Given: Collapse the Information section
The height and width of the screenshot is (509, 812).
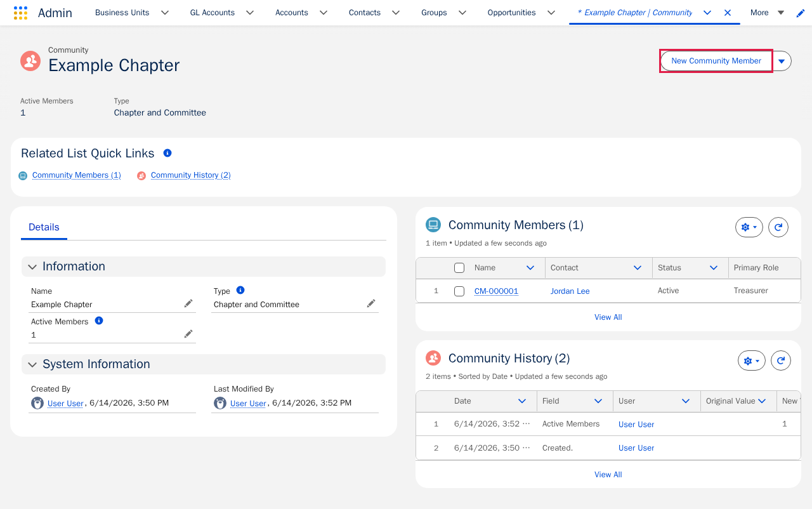Looking at the screenshot, I should coord(32,267).
